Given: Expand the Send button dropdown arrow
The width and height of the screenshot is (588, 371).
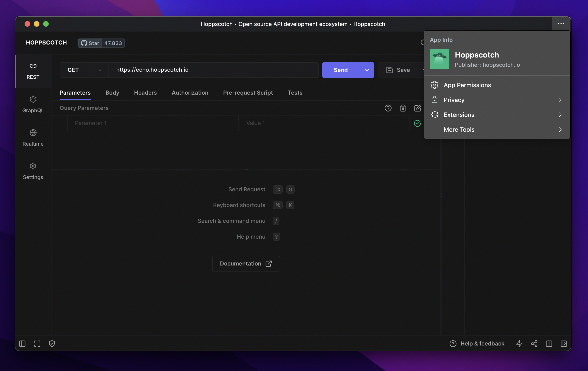Looking at the screenshot, I should 367,70.
